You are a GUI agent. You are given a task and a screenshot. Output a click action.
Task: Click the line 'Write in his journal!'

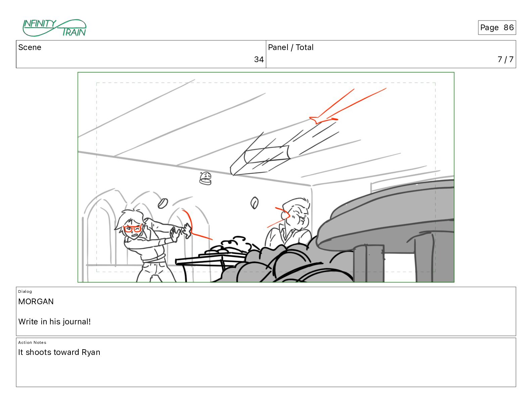(x=54, y=322)
